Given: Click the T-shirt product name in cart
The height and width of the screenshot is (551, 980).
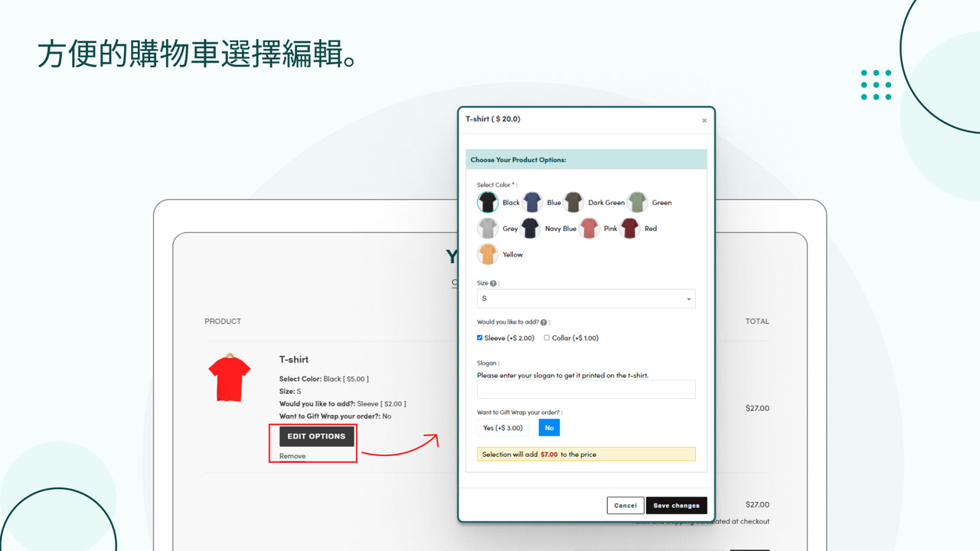Looking at the screenshot, I should point(294,359).
